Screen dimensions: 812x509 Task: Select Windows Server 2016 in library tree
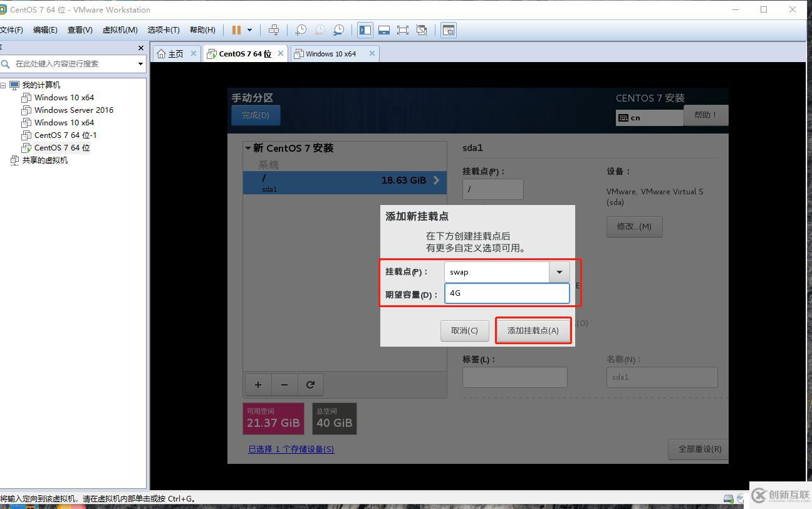pos(74,110)
